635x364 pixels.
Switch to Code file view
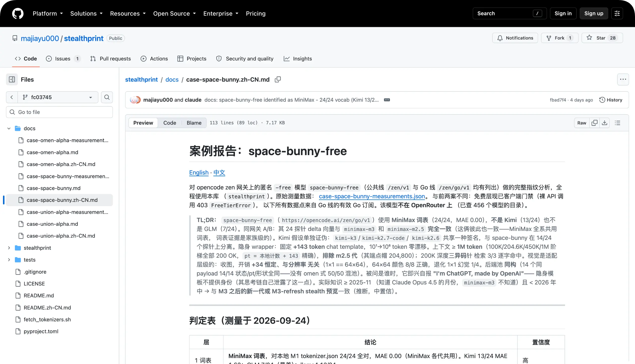[x=170, y=123]
